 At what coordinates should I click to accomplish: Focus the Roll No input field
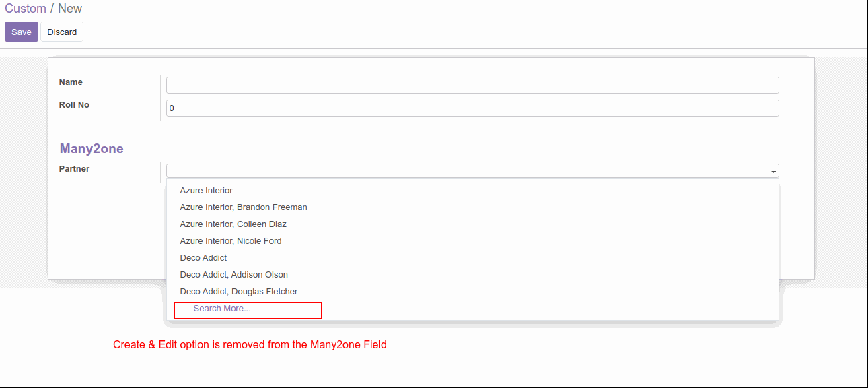[x=472, y=108]
